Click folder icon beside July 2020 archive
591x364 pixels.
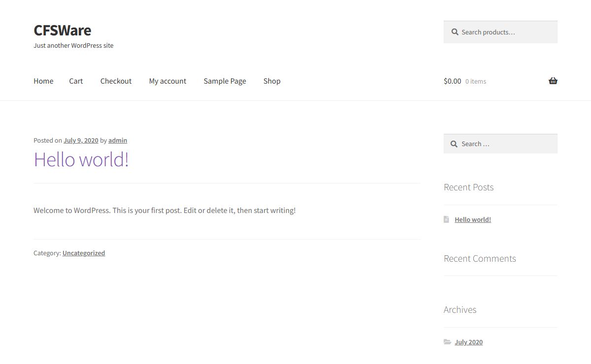click(x=447, y=342)
